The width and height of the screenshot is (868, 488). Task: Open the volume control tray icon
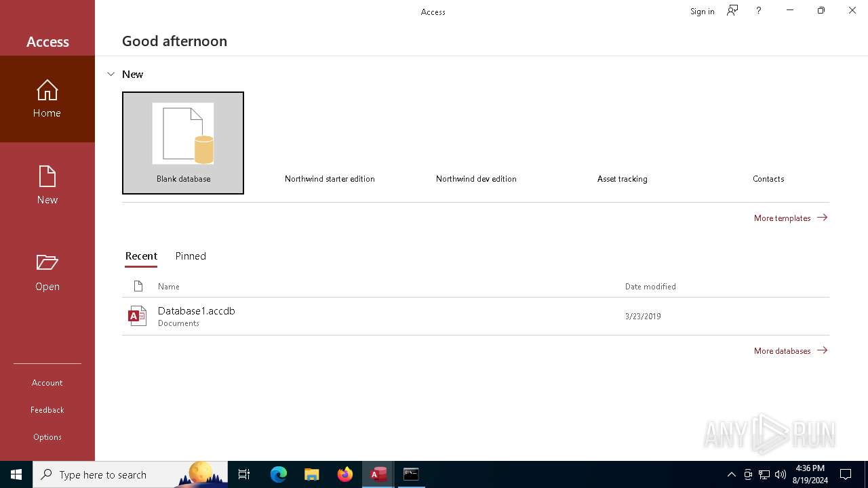click(781, 474)
